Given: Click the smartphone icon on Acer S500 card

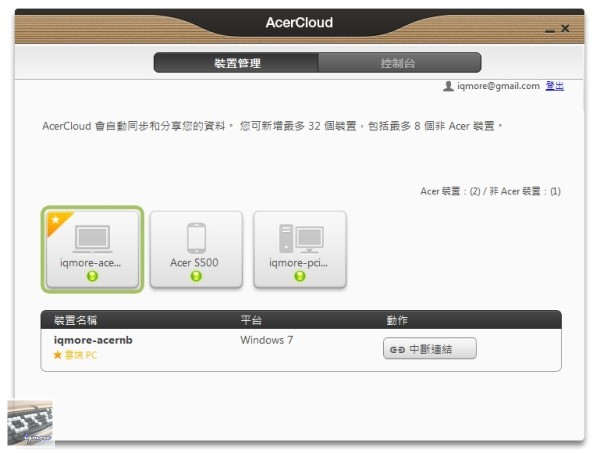Looking at the screenshot, I should point(196,238).
